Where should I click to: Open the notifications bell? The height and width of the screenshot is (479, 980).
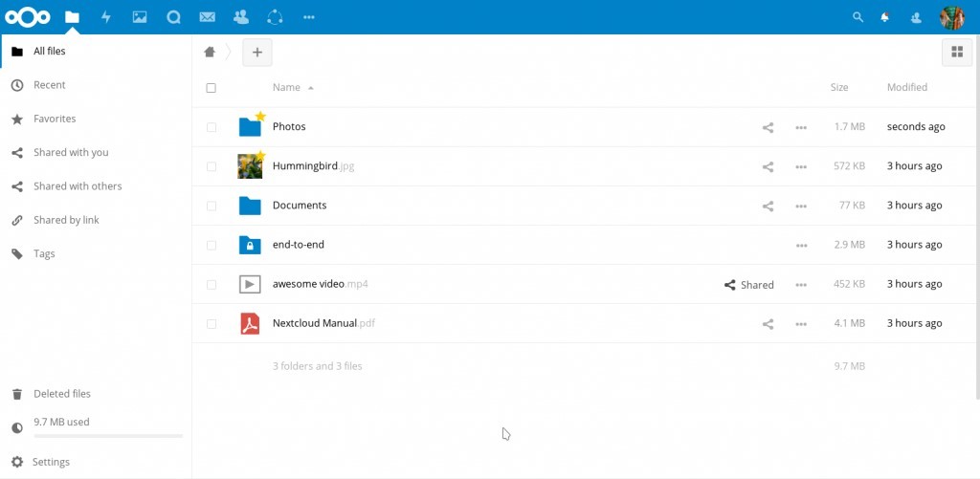coord(885,17)
